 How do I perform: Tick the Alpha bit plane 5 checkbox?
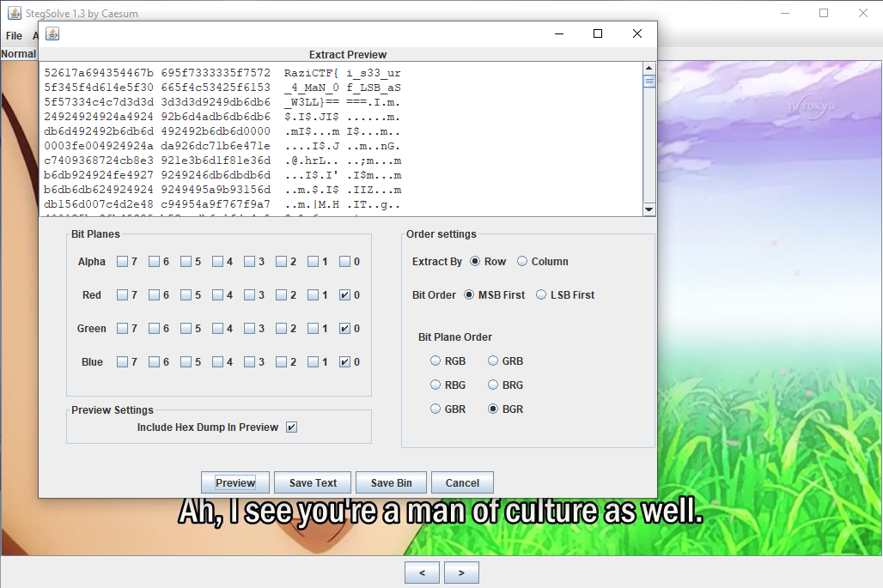click(186, 262)
